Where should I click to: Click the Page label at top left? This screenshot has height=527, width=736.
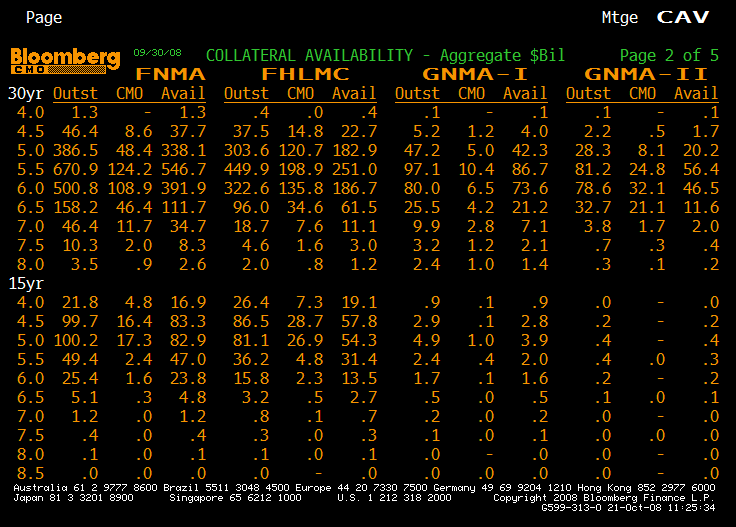(44, 18)
